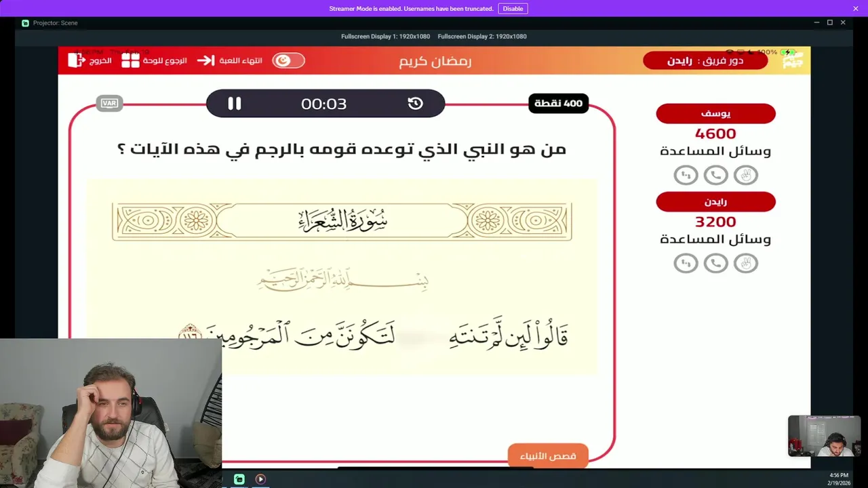Click the score 3200
The image size is (868, 488).
715,222
